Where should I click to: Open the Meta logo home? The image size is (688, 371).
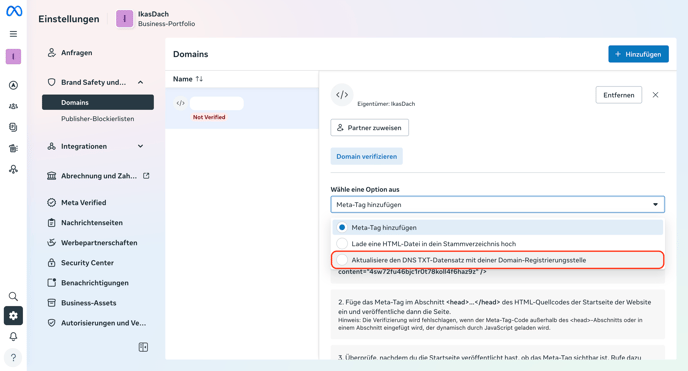pyautogui.click(x=14, y=11)
